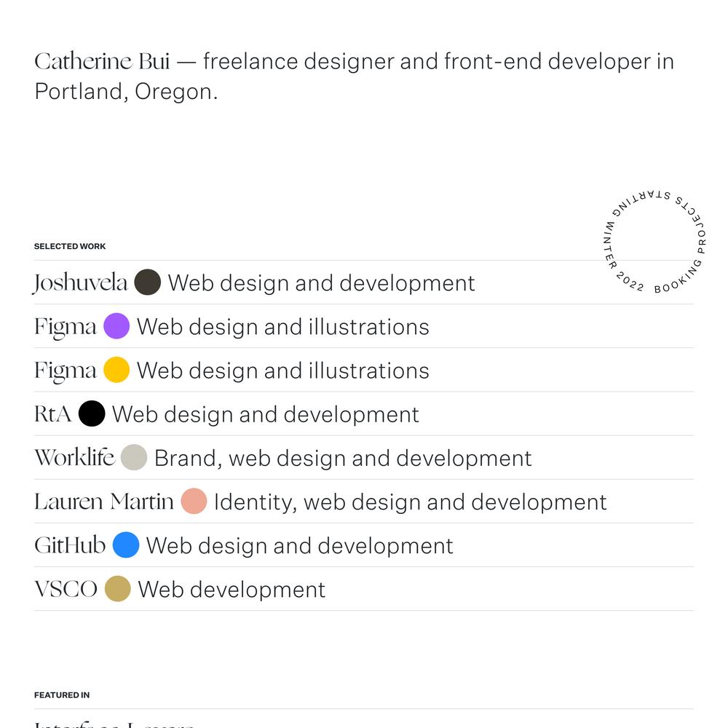The width and height of the screenshot is (728, 728).
Task: Click the dark brown dot beside Joshuvela
Action: 148,282
